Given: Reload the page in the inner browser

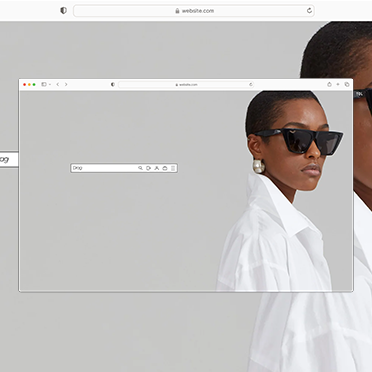Looking at the screenshot, I should pyautogui.click(x=251, y=84).
